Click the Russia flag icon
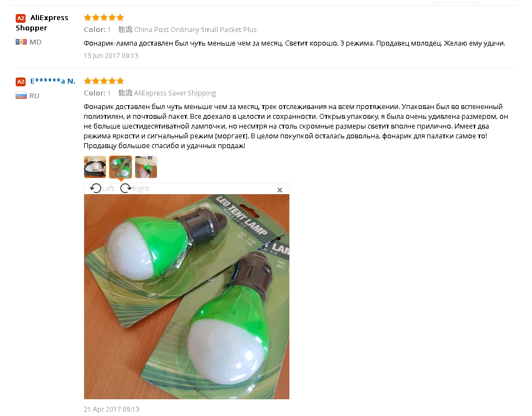Image resolution: width=532 pixels, height=416 pixels. (x=21, y=95)
